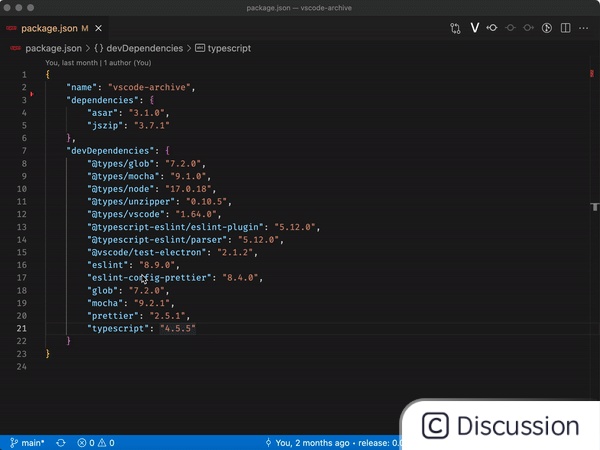Click line number 21 in the gutter
This screenshot has height=450, width=600.
point(21,328)
